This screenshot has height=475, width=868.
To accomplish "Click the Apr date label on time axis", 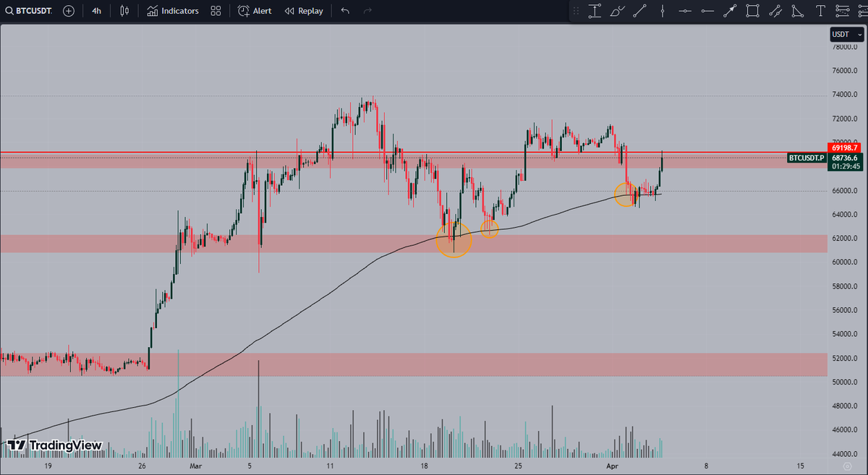I will point(613,466).
